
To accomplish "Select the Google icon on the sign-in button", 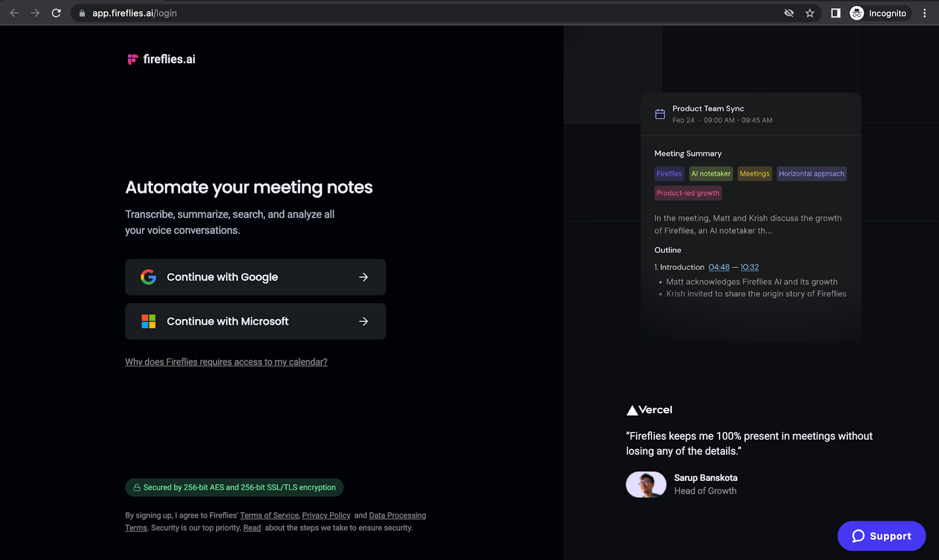I will (148, 277).
